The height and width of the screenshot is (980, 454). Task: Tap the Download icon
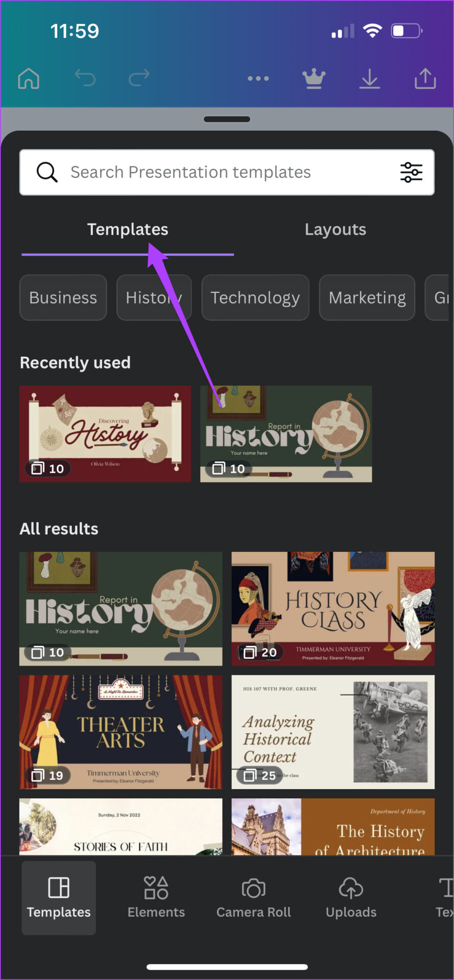pyautogui.click(x=369, y=79)
